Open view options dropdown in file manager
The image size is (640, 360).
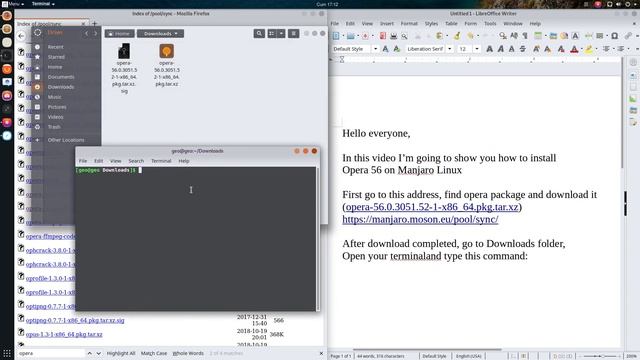pos(281,33)
